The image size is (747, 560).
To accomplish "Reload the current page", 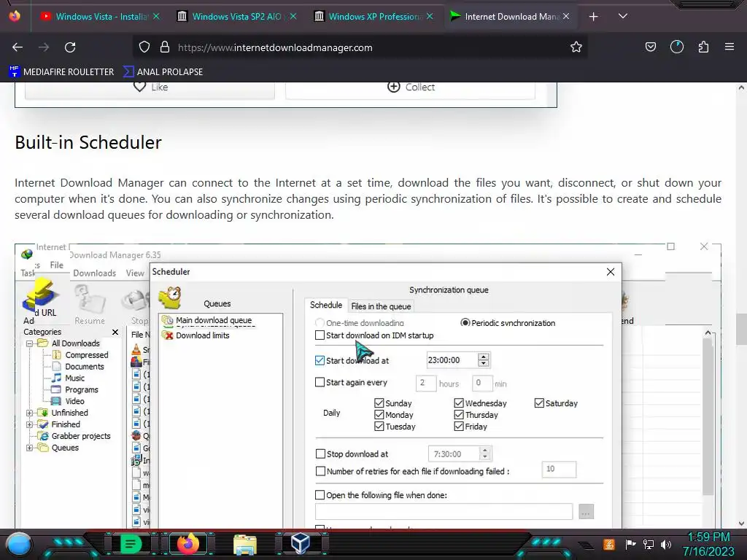I will pos(70,47).
